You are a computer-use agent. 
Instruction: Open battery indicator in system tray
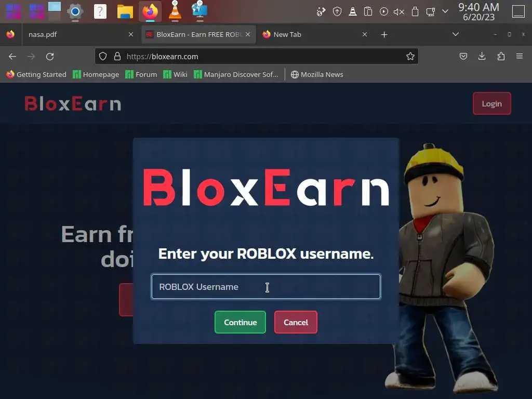pyautogui.click(x=415, y=12)
